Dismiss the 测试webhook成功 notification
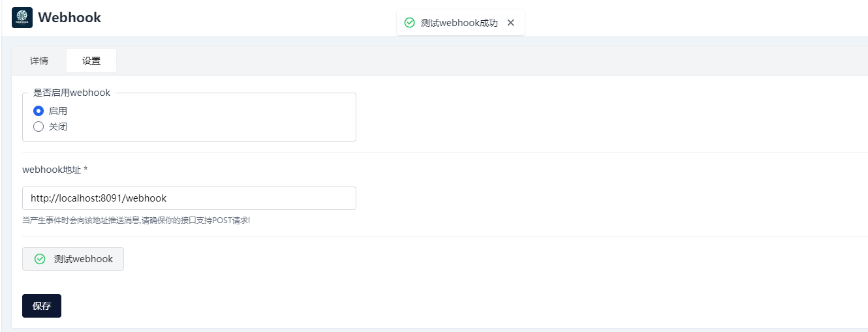The image size is (868, 332). 511,23
